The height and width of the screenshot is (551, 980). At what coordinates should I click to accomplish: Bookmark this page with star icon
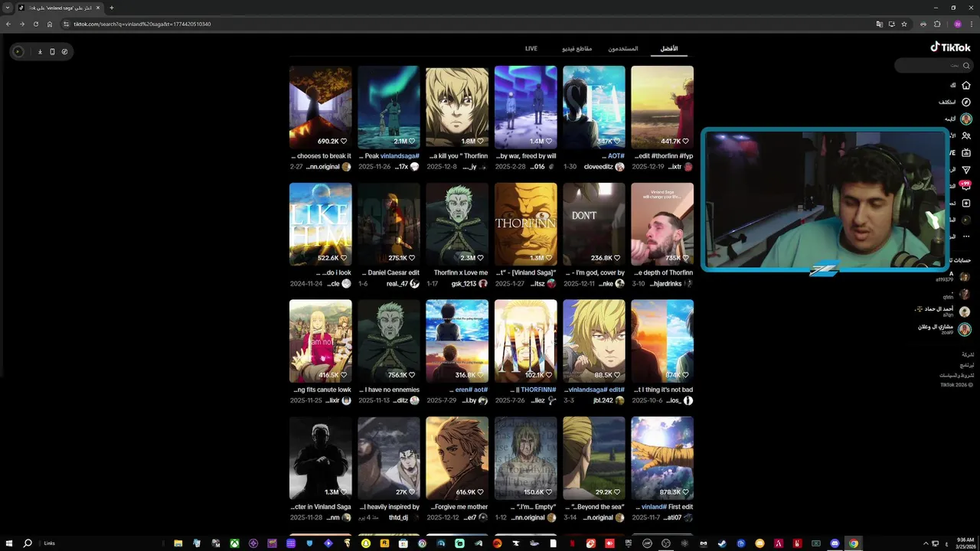pos(904,24)
